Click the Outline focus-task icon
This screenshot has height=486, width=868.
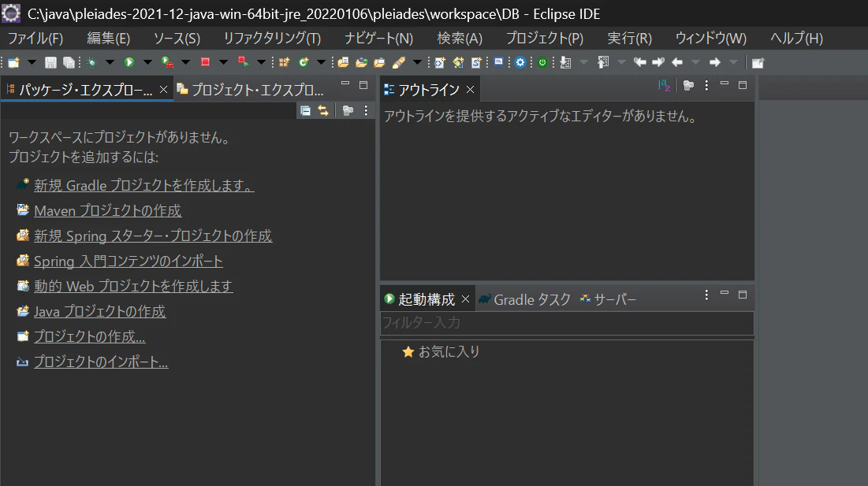[x=688, y=85]
